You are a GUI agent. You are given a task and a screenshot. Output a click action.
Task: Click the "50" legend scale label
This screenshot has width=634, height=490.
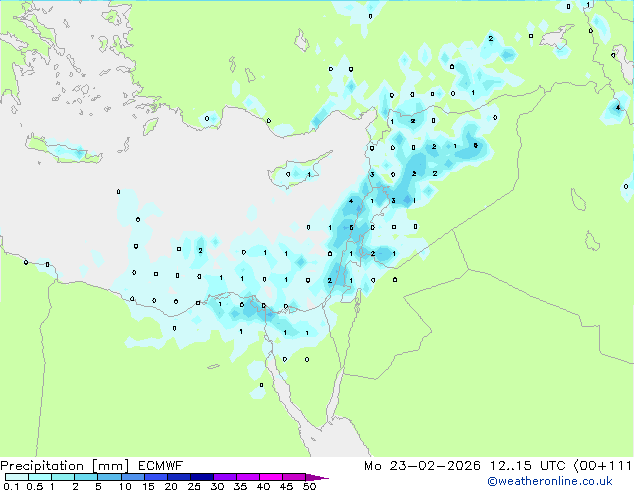click(309, 486)
